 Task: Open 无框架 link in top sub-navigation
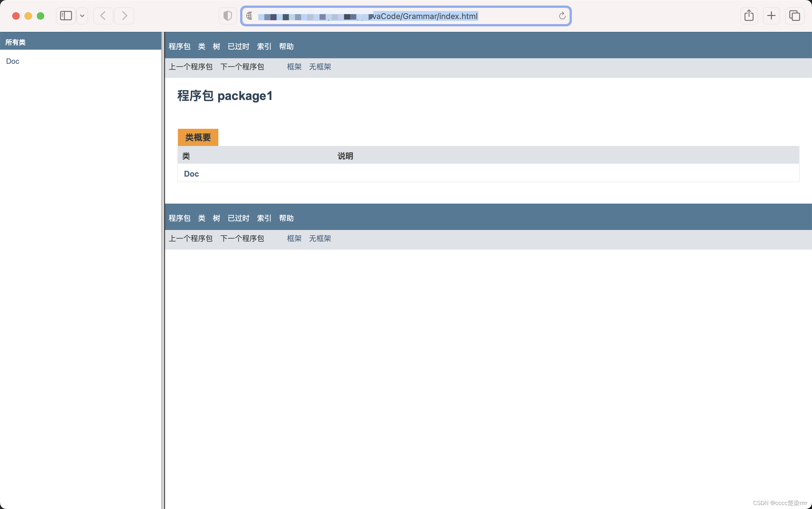click(320, 67)
